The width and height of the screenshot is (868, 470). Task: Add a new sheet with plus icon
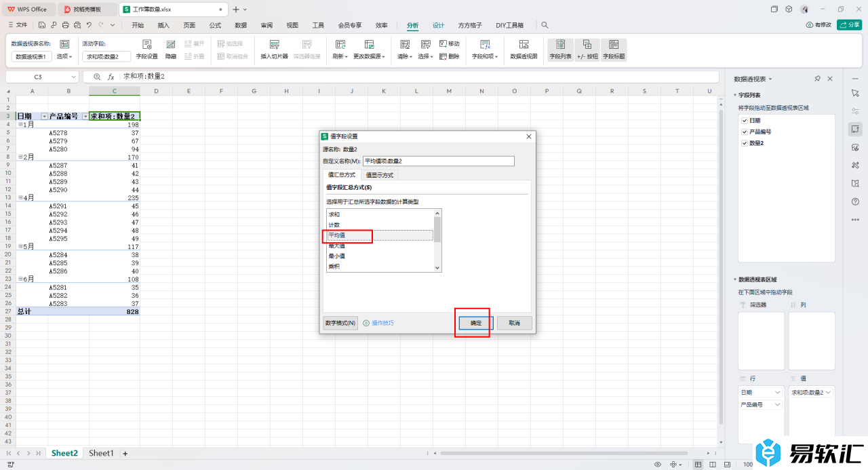tap(125, 453)
